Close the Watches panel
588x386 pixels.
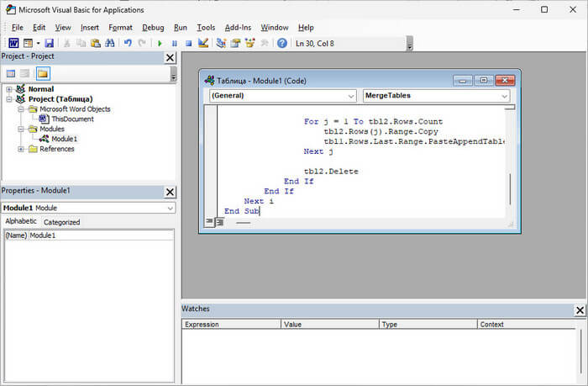pyautogui.click(x=580, y=310)
